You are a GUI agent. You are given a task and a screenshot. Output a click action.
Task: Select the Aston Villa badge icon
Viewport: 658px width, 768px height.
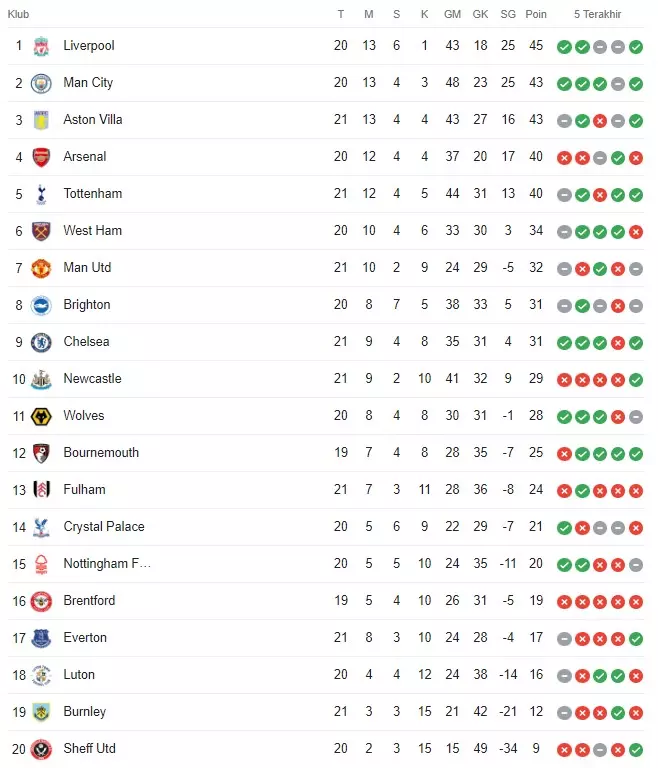click(41, 120)
